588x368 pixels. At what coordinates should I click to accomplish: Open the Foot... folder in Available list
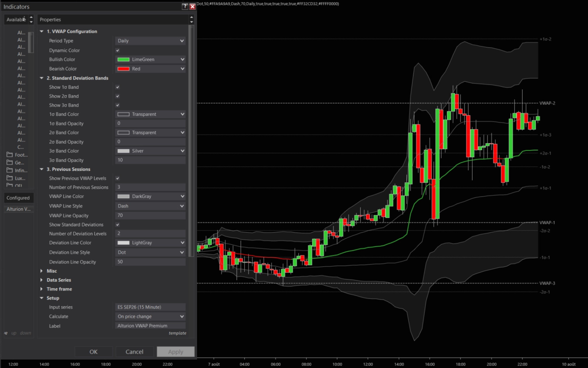coord(17,155)
